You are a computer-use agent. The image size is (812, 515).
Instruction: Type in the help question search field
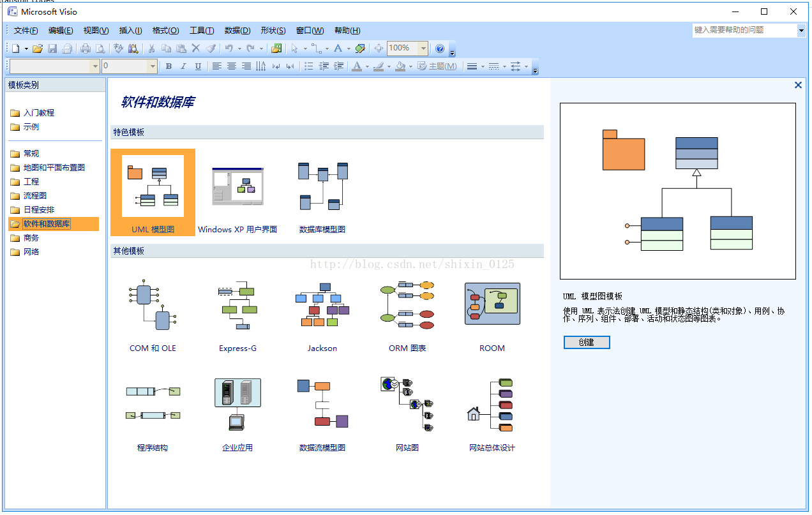point(745,30)
